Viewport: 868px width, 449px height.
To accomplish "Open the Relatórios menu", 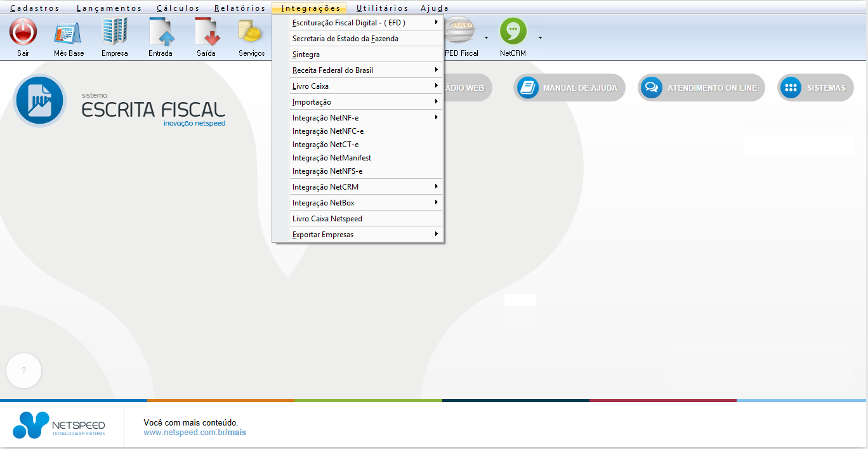I will [x=240, y=8].
